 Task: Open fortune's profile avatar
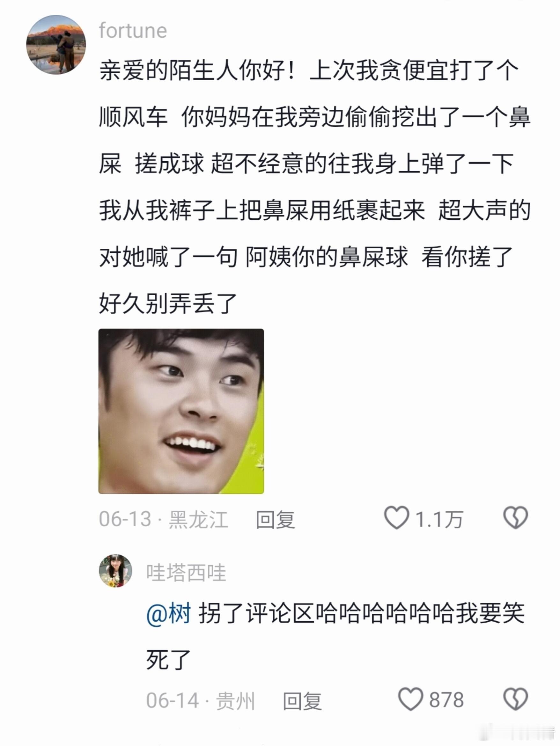click(x=56, y=45)
